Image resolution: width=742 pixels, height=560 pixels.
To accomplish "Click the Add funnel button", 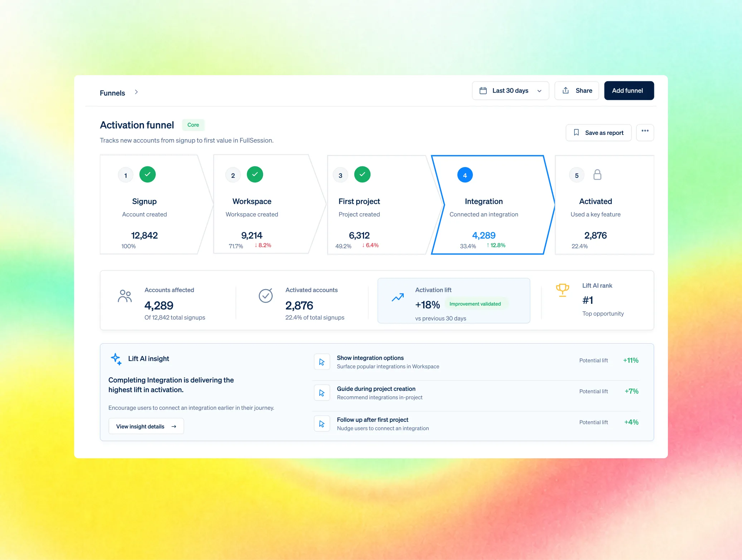I will [x=629, y=91].
